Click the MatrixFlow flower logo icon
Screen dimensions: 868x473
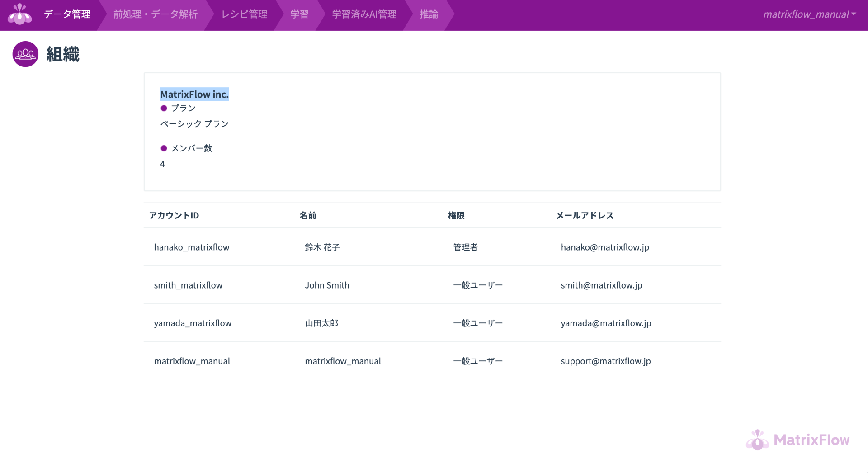point(19,14)
